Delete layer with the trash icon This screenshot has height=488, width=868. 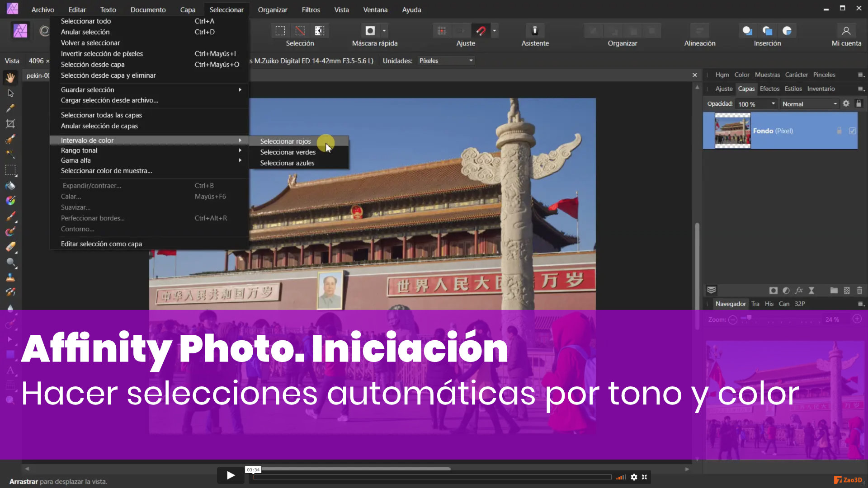click(x=859, y=291)
